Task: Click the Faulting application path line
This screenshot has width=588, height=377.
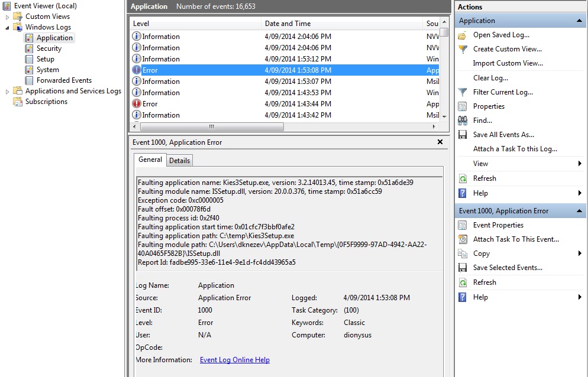Action: [216, 236]
